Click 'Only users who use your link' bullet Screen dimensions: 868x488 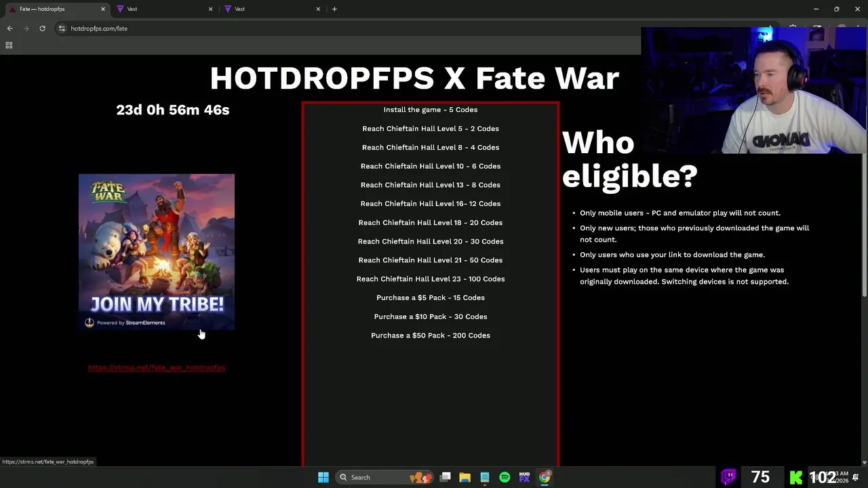tap(672, 255)
